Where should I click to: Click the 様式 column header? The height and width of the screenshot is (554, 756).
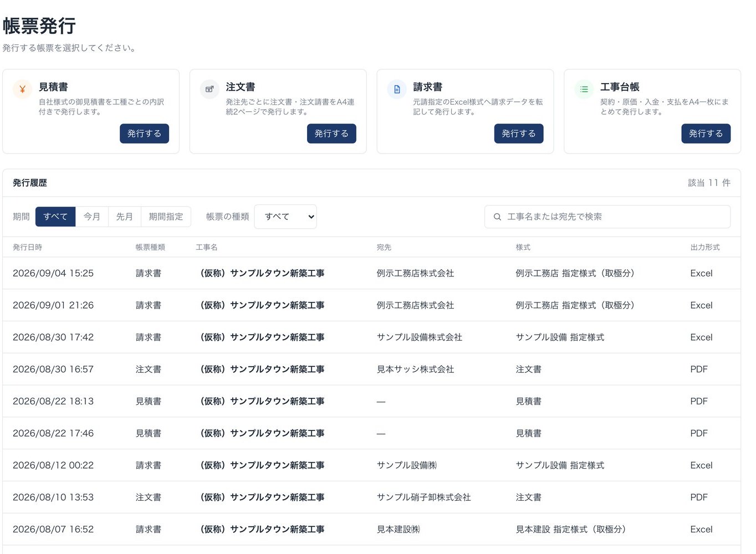[x=523, y=247]
